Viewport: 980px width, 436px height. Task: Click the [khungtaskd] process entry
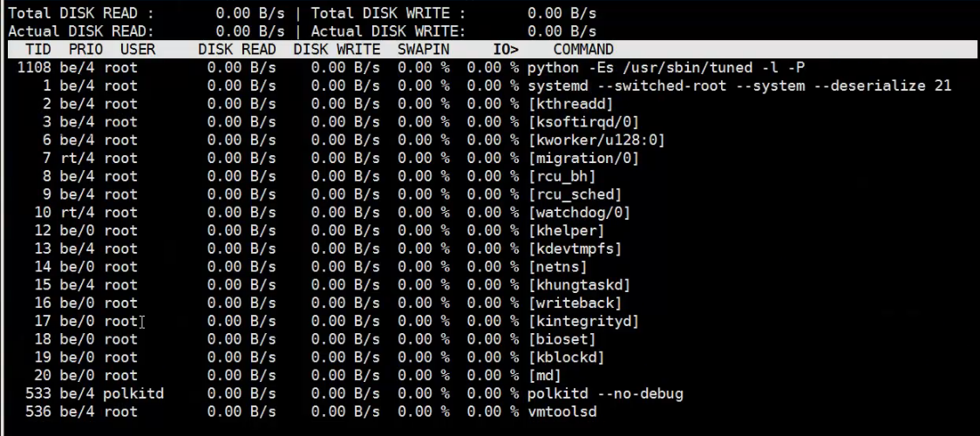tap(580, 285)
